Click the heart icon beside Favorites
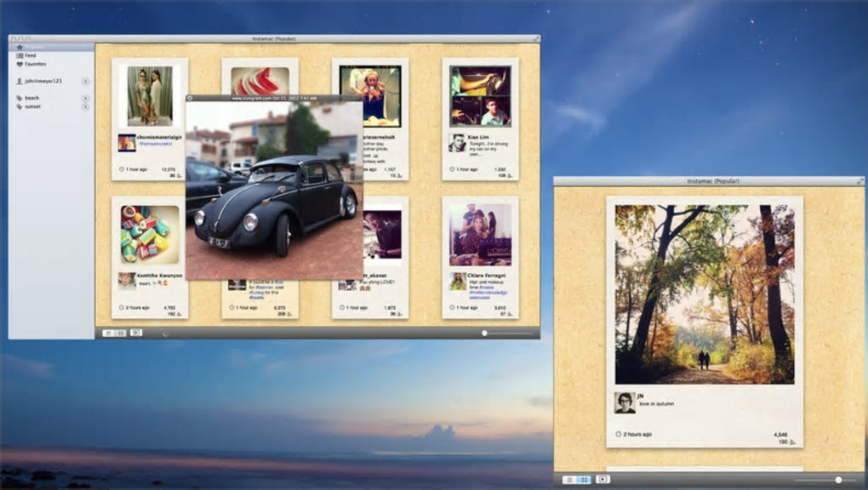Viewport: 868px width, 490px height. click(x=20, y=64)
